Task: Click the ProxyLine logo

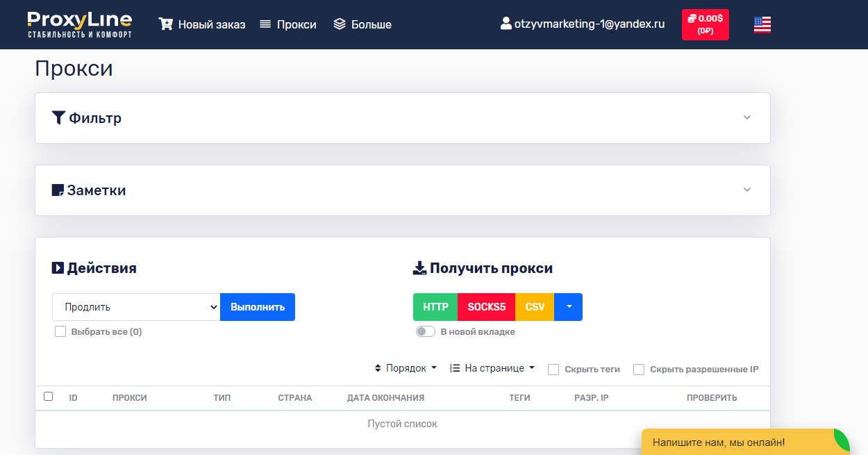Action: 79,24
